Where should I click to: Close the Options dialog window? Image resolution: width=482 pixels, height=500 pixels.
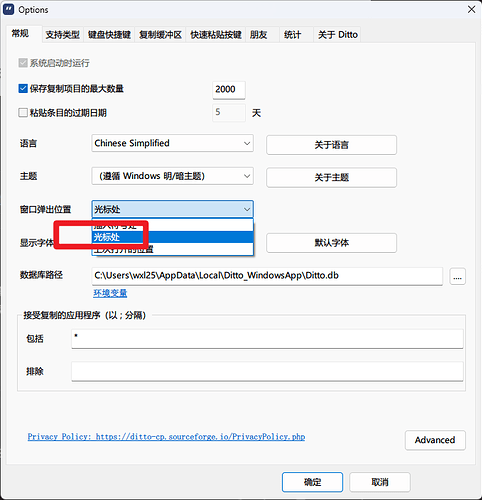[x=471, y=9]
